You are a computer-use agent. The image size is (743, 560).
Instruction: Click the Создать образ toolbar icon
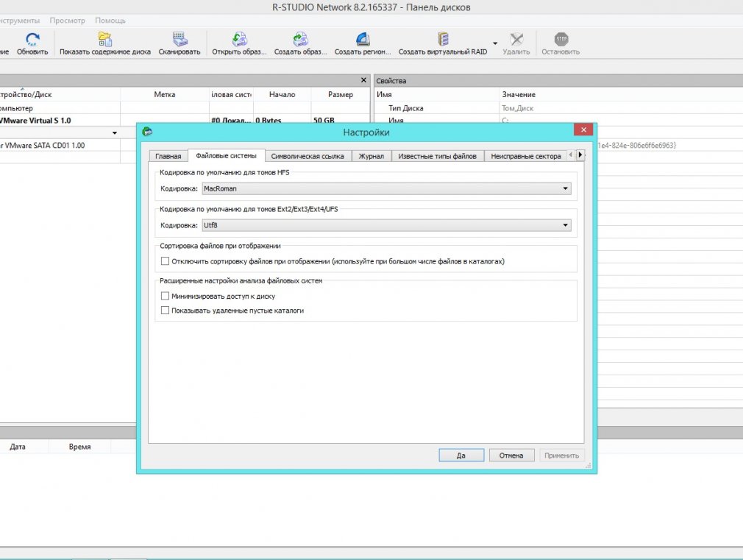[x=300, y=39]
